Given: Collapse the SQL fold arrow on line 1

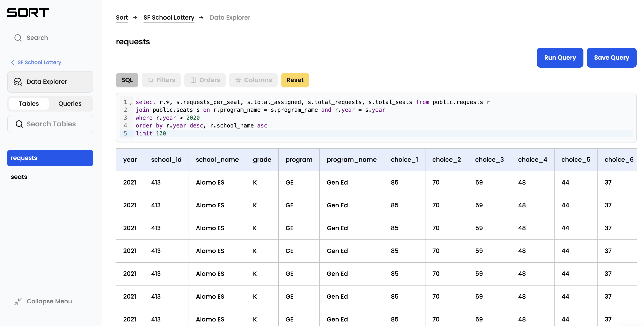Looking at the screenshot, I should coord(130,103).
